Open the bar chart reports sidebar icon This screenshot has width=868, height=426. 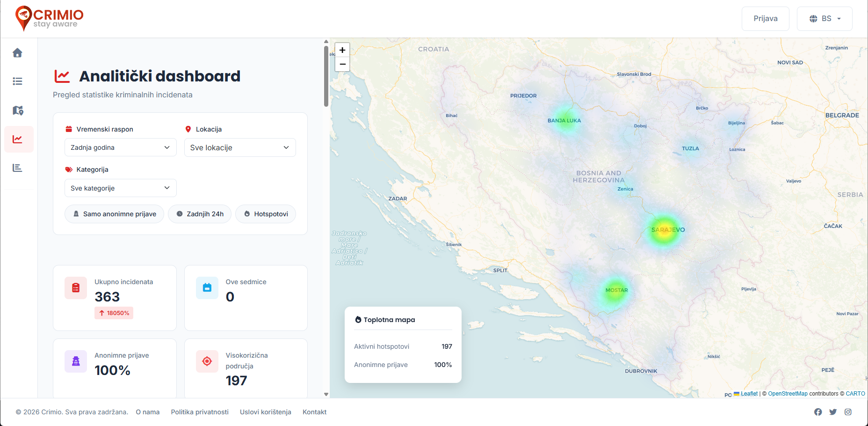tap(18, 168)
